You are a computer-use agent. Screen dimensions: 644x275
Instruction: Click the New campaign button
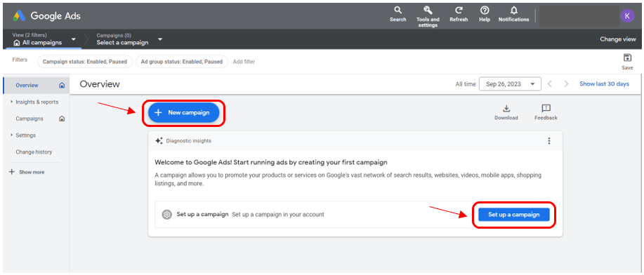[x=183, y=112]
